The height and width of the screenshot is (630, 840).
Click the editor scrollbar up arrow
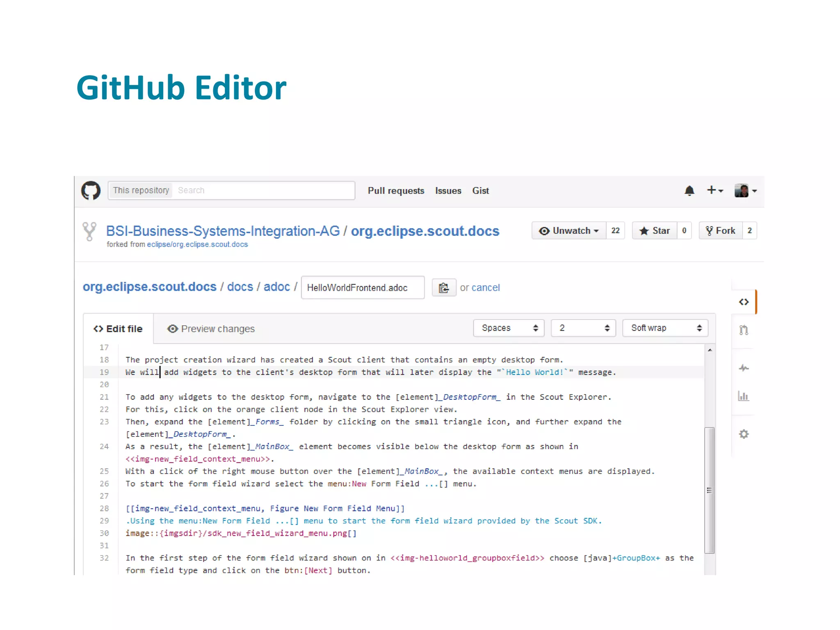[710, 350]
